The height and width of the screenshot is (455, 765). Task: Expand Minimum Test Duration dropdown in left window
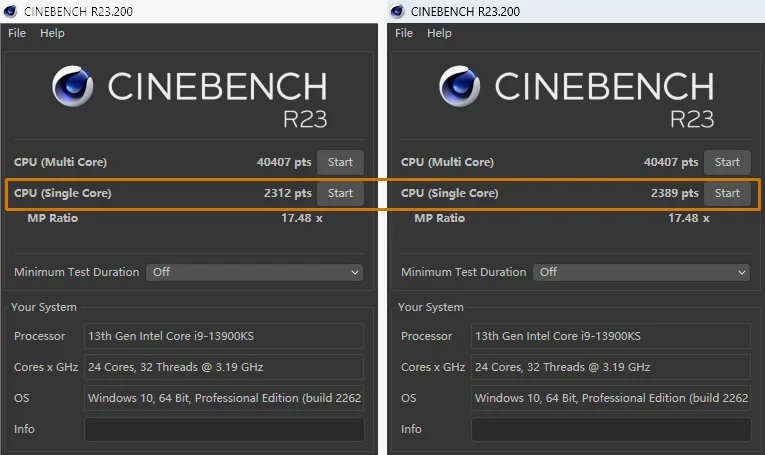(x=255, y=272)
